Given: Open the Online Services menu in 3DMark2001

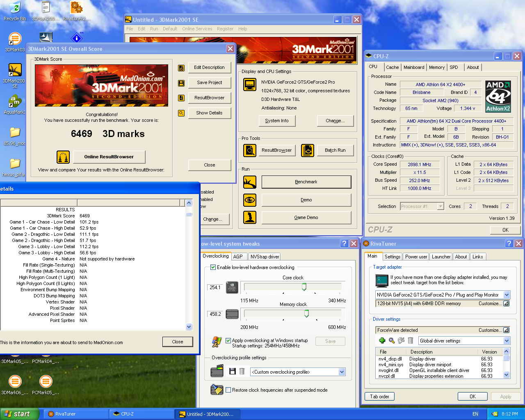Looking at the screenshot, I should 197,29.
